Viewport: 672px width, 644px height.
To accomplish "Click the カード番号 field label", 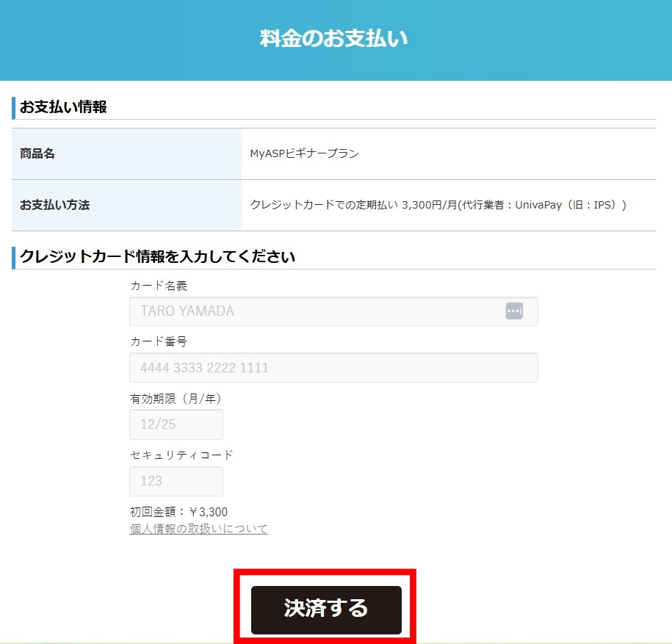I will [x=159, y=341].
